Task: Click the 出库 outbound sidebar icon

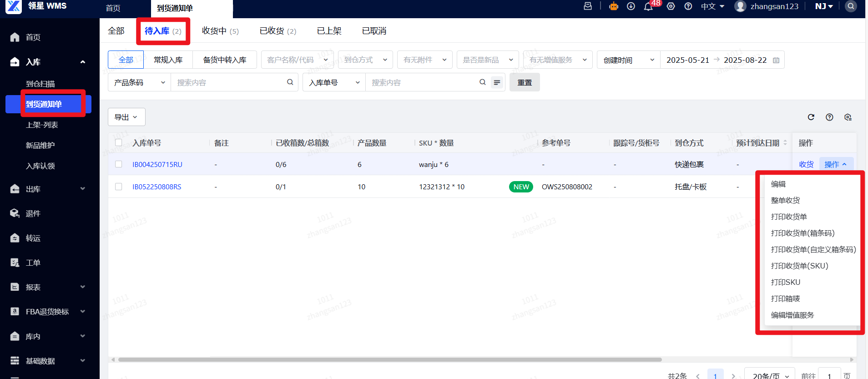Action: [x=15, y=189]
